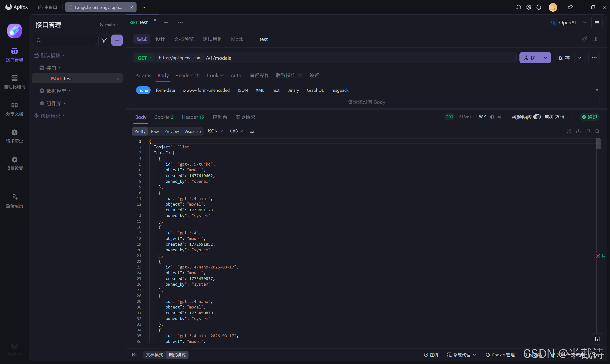
Task: Click the refresh icon in title bar
Action: [x=518, y=7]
